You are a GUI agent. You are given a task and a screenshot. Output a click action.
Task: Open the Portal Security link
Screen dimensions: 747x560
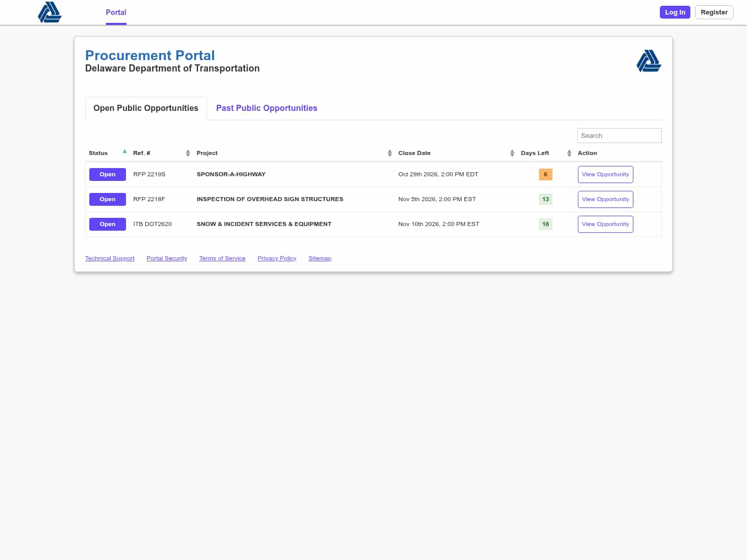(x=167, y=258)
